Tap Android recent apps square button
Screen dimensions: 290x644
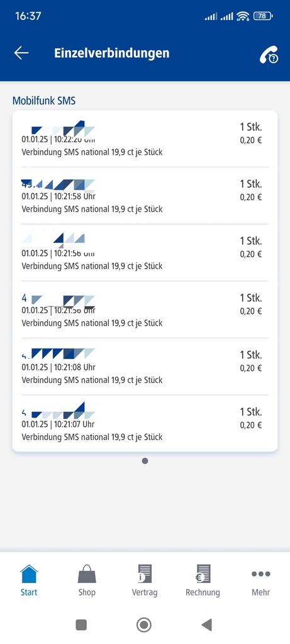pos(81,625)
